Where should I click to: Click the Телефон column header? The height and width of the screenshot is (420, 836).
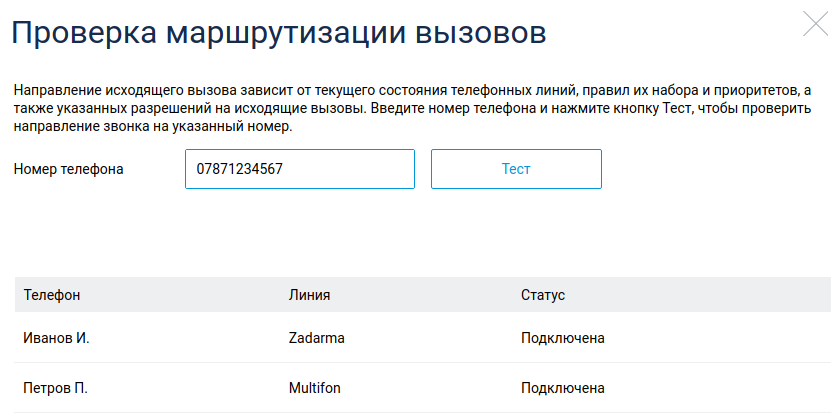pyautogui.click(x=52, y=295)
